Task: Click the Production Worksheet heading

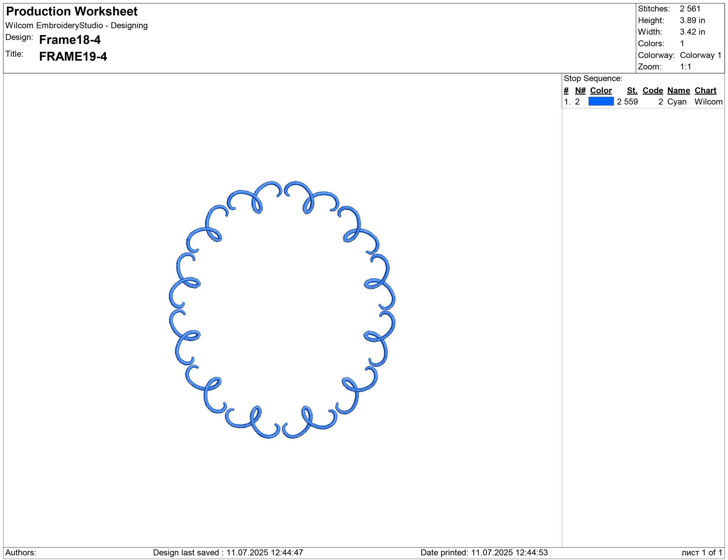Action: pos(72,12)
